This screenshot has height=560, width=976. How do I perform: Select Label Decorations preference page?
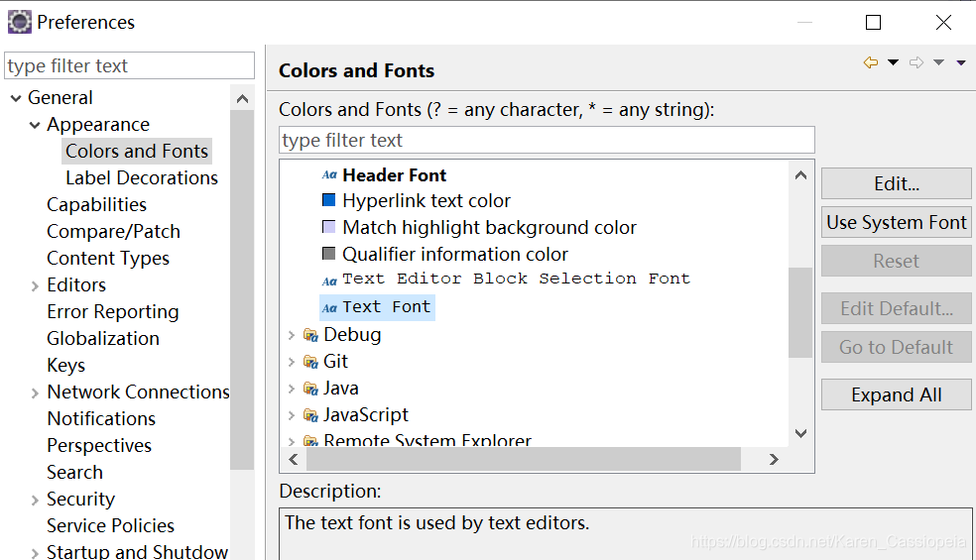(142, 178)
